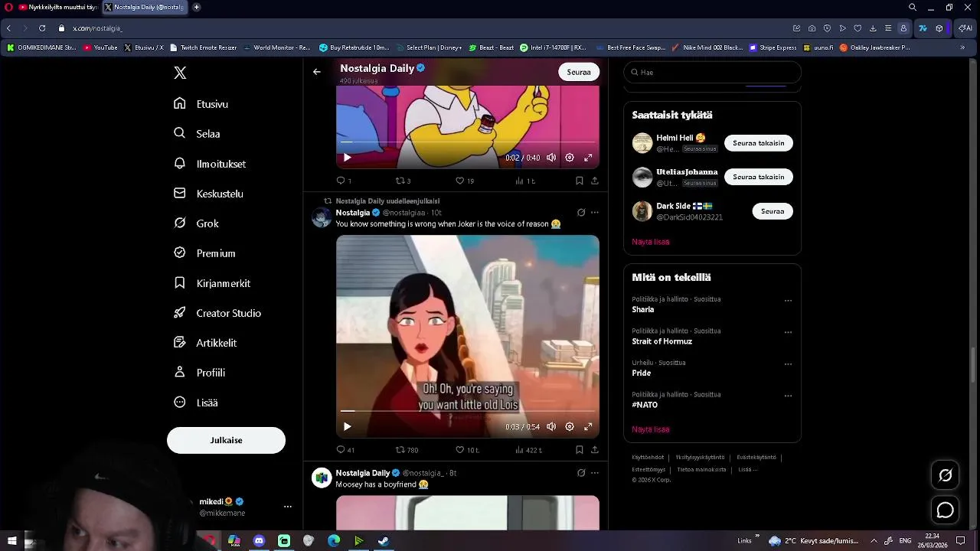Viewport: 980px width, 551px height.
Task: Play the Lois cartoon video
Action: click(347, 426)
